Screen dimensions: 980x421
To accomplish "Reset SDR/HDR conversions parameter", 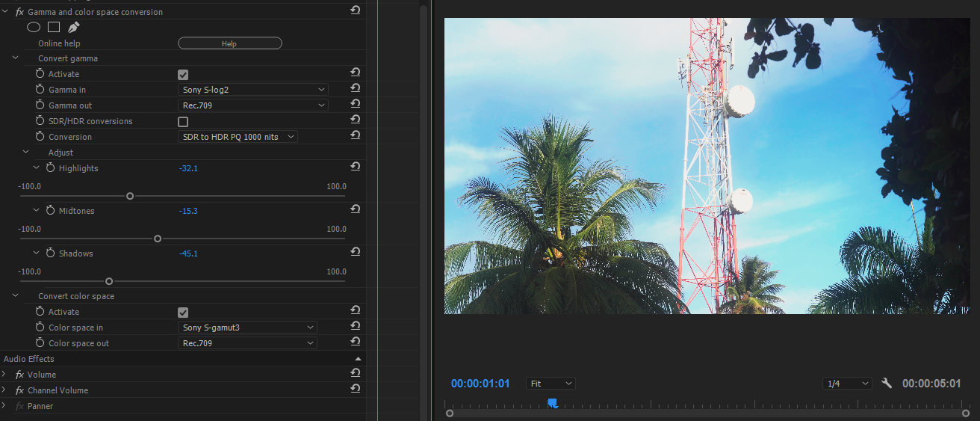I will 356,120.
